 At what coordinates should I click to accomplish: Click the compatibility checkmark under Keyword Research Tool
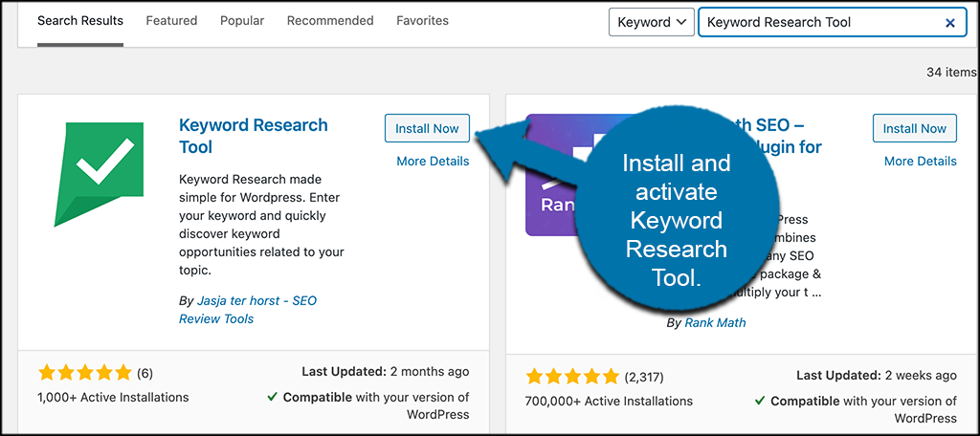point(273,397)
